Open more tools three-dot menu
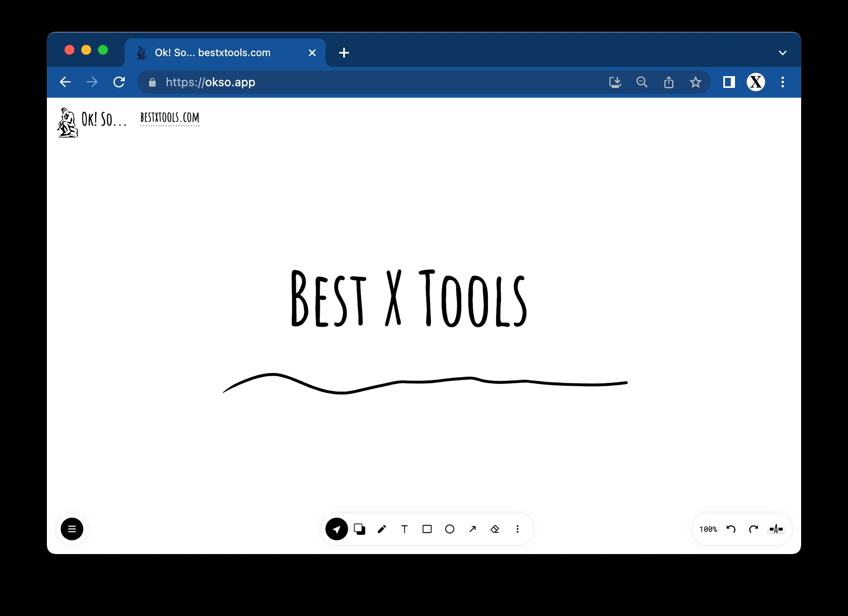 (517, 529)
